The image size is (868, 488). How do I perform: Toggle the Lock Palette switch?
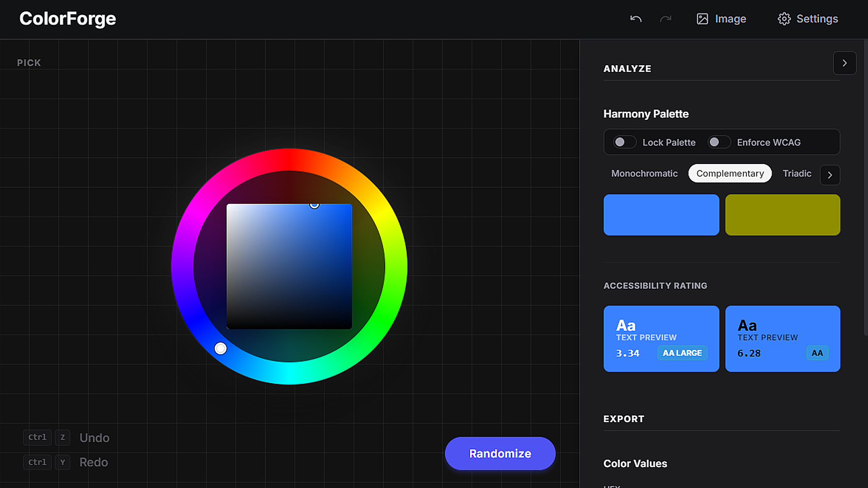click(x=624, y=142)
